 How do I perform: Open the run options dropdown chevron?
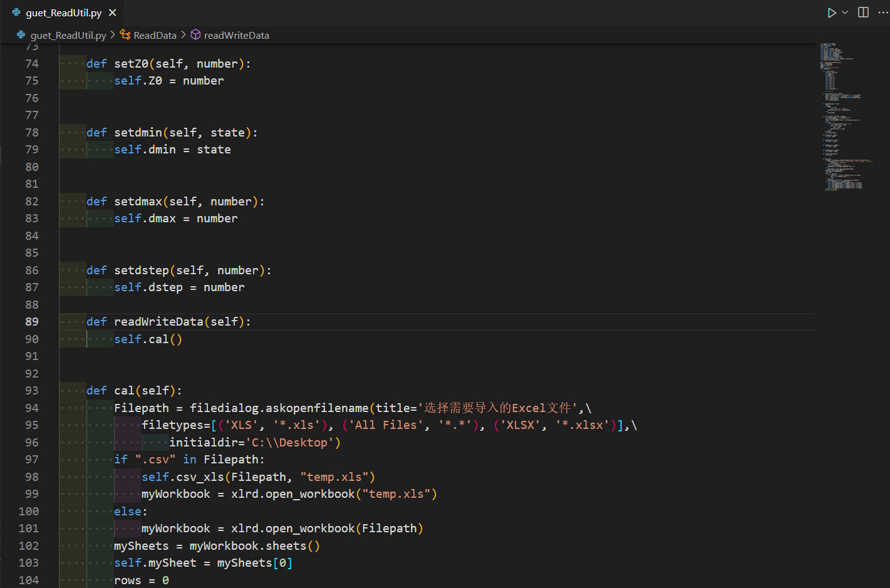[845, 13]
